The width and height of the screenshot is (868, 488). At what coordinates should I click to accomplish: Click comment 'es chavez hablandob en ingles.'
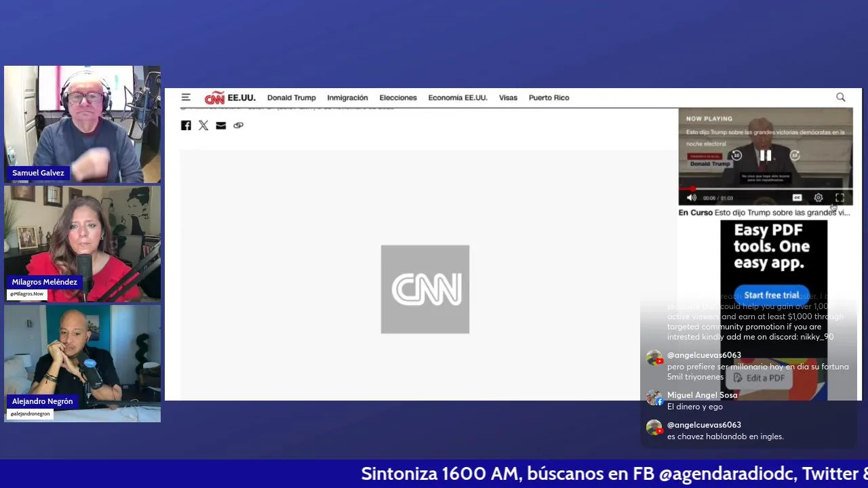tap(726, 436)
